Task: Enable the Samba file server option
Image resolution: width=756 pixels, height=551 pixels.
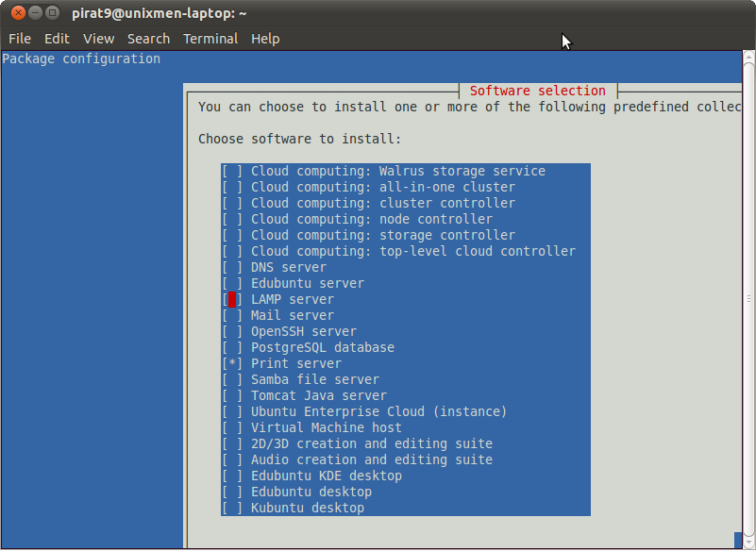Action: tap(232, 379)
